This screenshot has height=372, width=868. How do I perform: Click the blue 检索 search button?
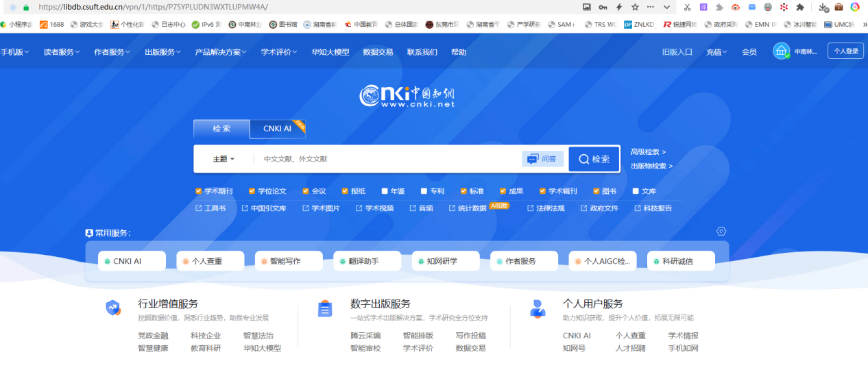(x=594, y=159)
